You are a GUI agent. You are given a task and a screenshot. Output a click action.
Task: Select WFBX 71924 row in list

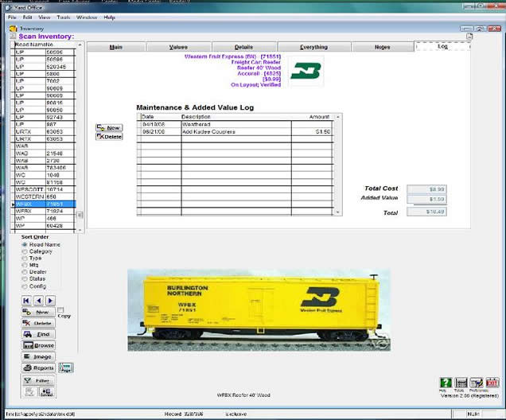[x=45, y=211]
